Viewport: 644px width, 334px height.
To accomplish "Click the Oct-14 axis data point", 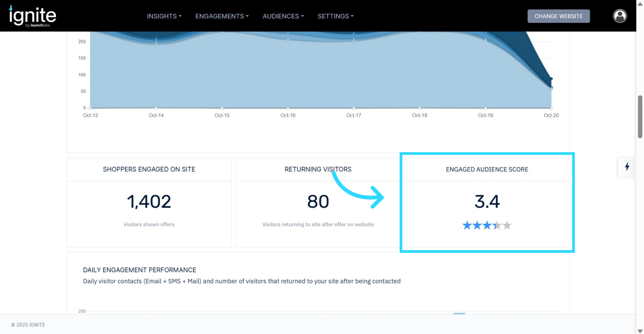I will 156,108.
